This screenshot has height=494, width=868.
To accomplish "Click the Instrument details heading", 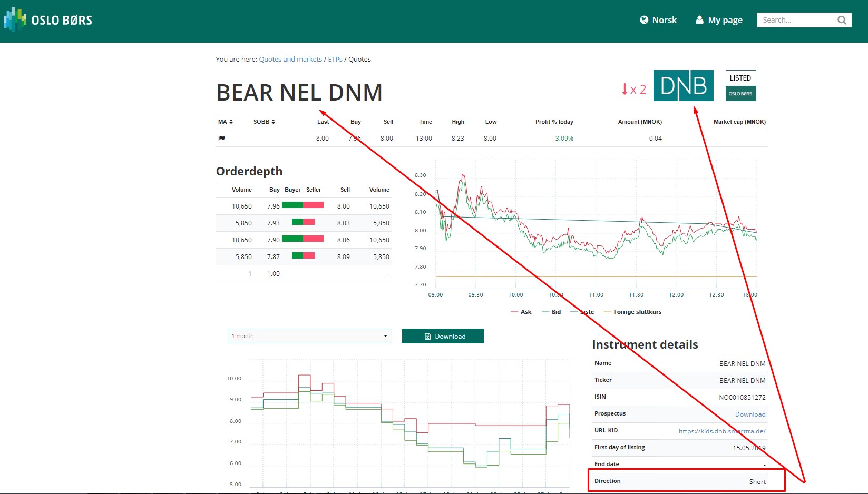I will (645, 344).
